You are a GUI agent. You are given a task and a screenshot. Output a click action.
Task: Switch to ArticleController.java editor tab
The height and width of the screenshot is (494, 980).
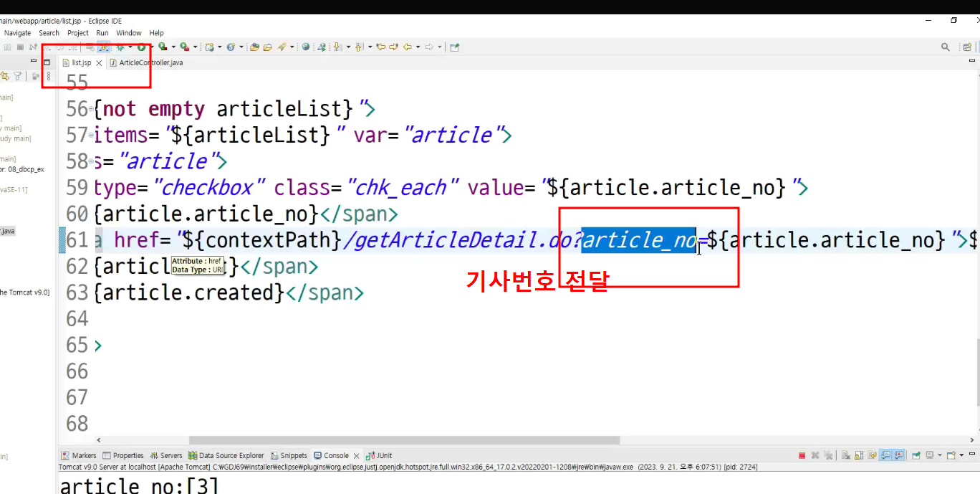click(146, 62)
